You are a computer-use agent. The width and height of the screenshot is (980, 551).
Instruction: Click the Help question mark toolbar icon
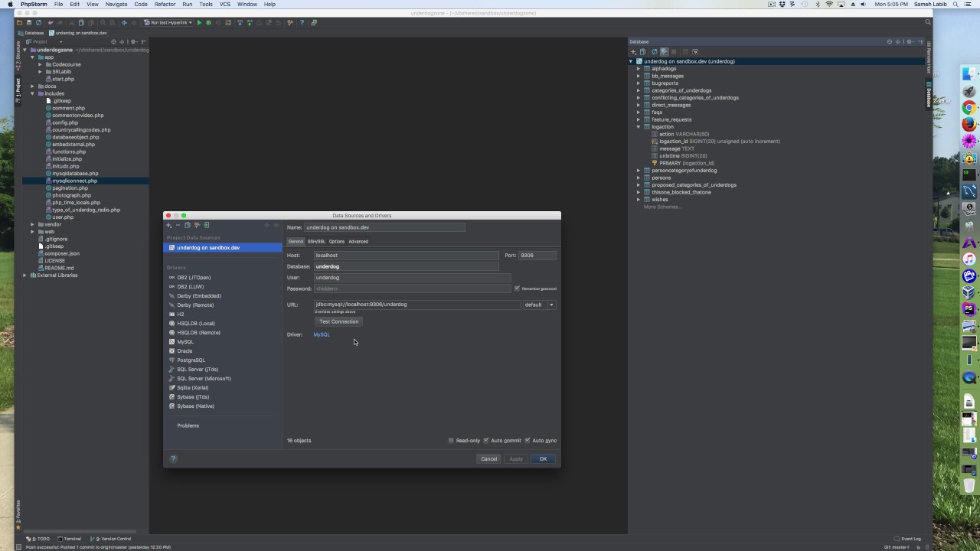pyautogui.click(x=302, y=23)
